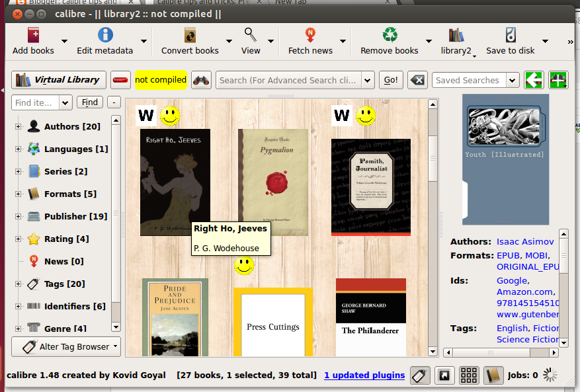This screenshot has width=580, height=392.
Task: Click W emblem above Right Ho, Jeeves
Action: pos(146,116)
